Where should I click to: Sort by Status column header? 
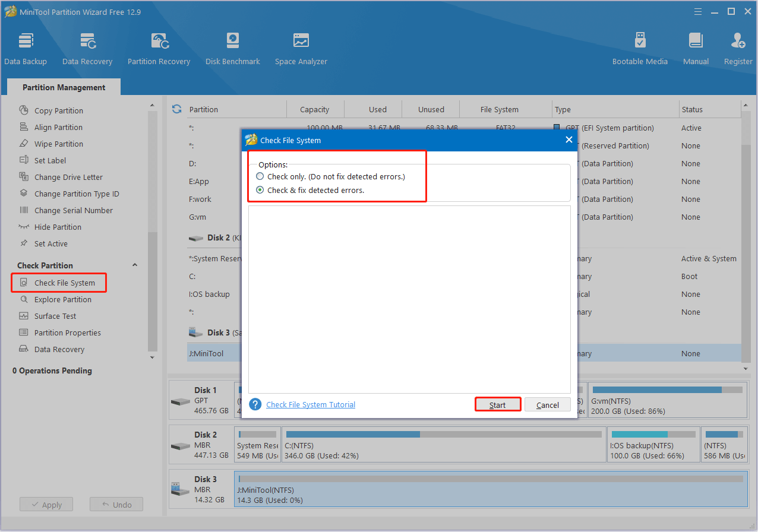click(692, 109)
